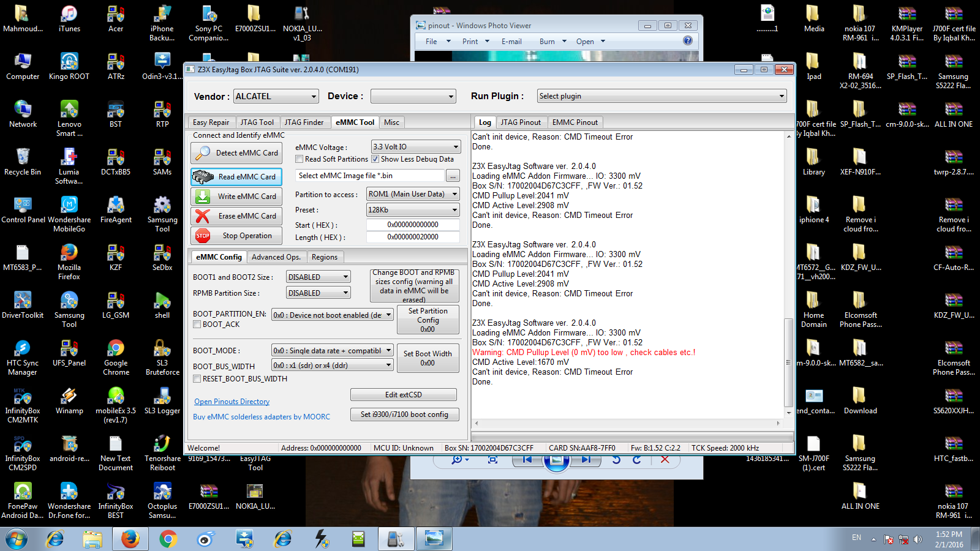Viewport: 980px width, 551px height.
Task: Click the Stop Operation button
Action: pos(236,236)
